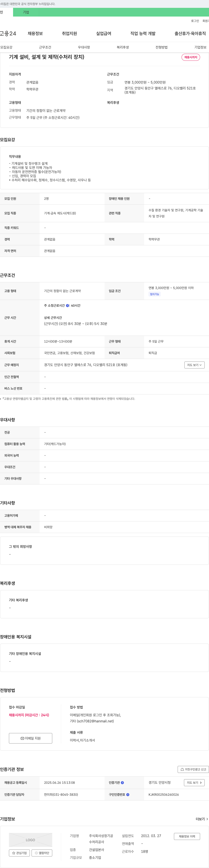Click 근로자수 value 18명
209x868 pixels.
pyautogui.click(x=145, y=851)
